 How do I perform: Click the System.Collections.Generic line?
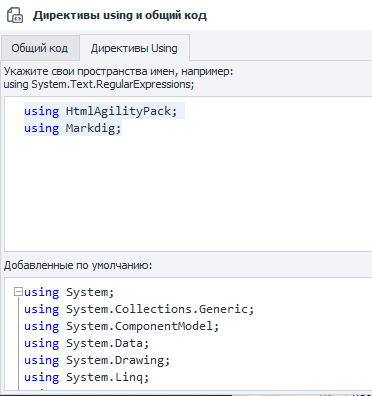pos(139,309)
